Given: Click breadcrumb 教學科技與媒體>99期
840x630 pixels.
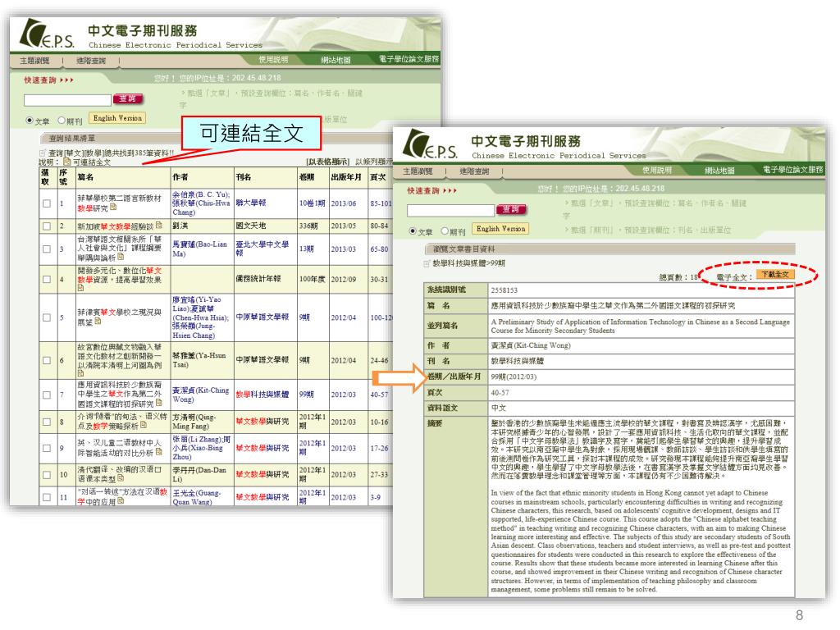Looking at the screenshot, I should [x=468, y=263].
